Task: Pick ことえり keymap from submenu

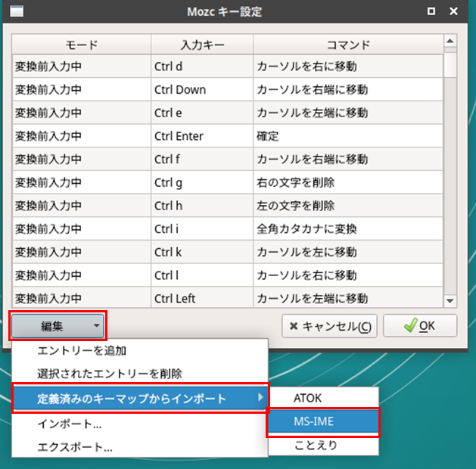Action: [323, 445]
